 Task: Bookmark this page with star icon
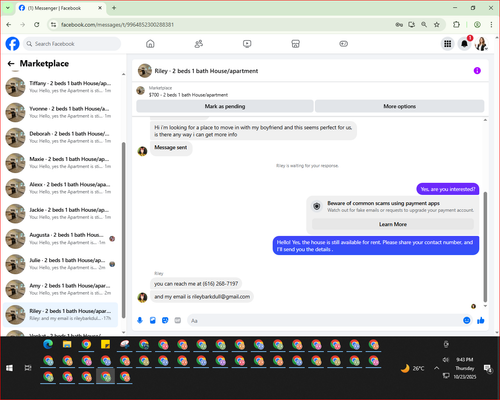[x=437, y=25]
